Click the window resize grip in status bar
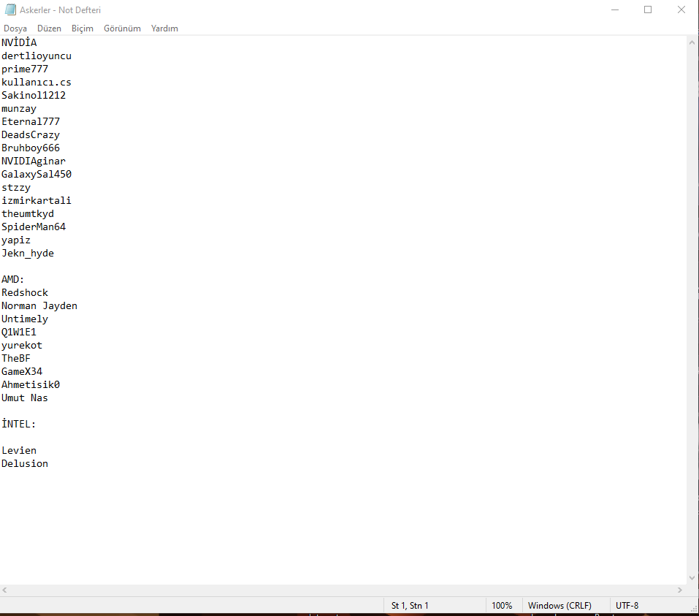 pyautogui.click(x=694, y=609)
